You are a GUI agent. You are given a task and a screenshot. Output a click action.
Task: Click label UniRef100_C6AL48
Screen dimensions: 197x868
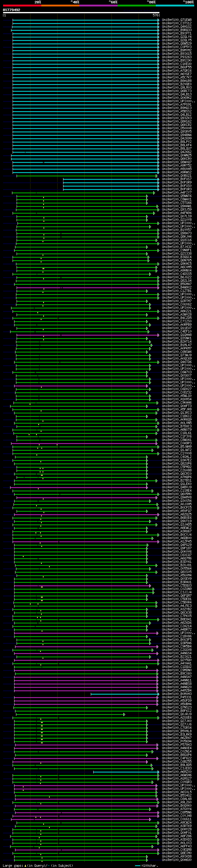click(177, 799)
